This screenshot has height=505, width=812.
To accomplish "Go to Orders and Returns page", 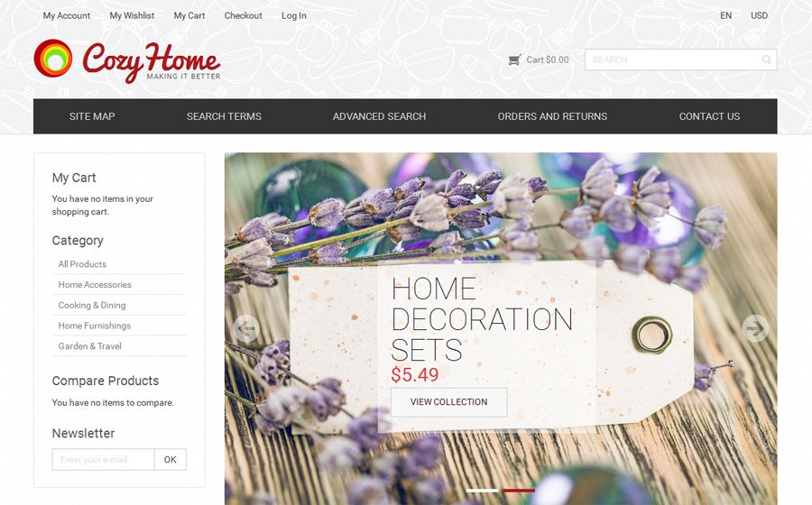I will pos(552,116).
